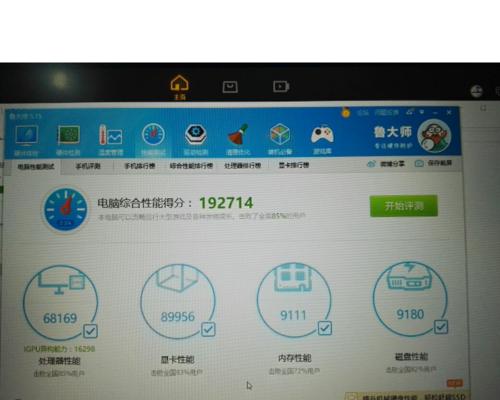Click the disk score 9180
500x400 pixels.
click(410, 314)
